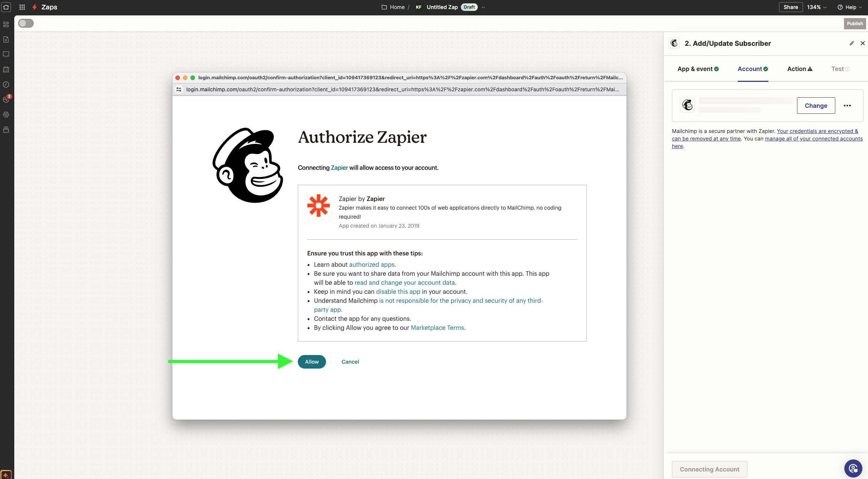Minimize the popup with yellow button
This screenshot has width=868, height=479.
point(185,78)
